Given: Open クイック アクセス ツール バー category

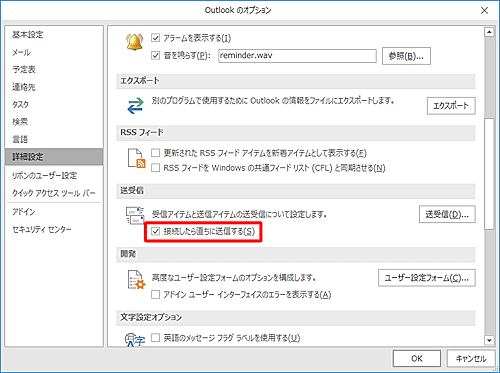Looking at the screenshot, I should 54,193.
